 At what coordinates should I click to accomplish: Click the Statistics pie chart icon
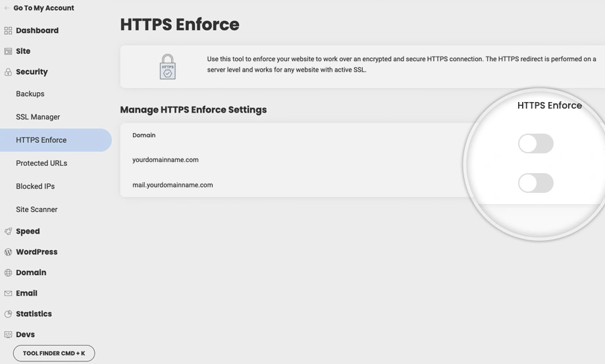coord(8,315)
